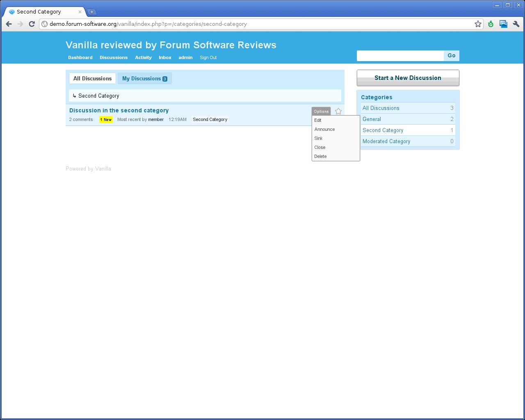Viewport: 525px width, 420px height.
Task: Collapse the Options dropdown on the discussion row
Action: coord(321,111)
